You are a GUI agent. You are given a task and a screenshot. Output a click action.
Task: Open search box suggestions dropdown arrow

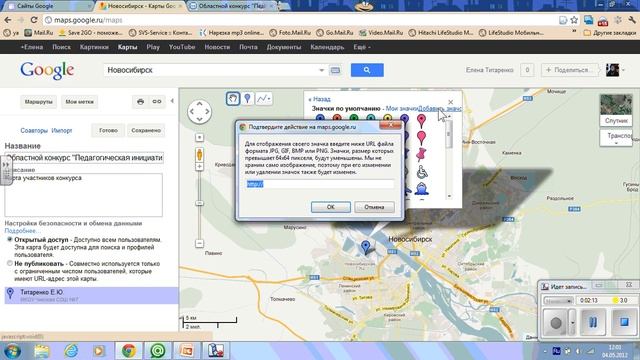(x=322, y=70)
